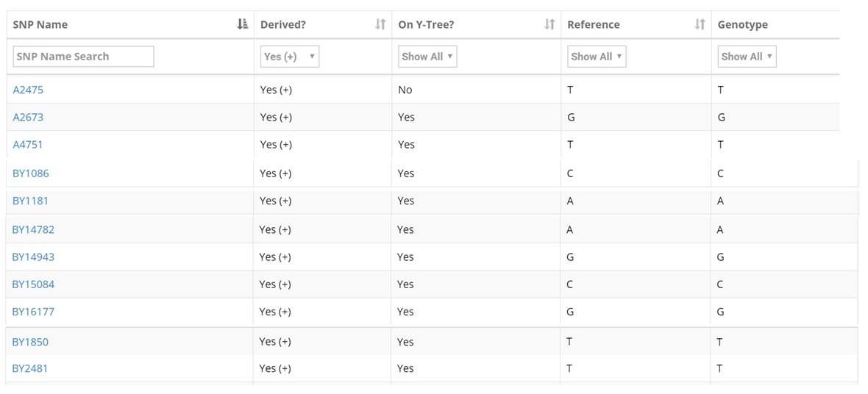Click the BY14943 link
The width and height of the screenshot is (868, 394).
(x=33, y=257)
